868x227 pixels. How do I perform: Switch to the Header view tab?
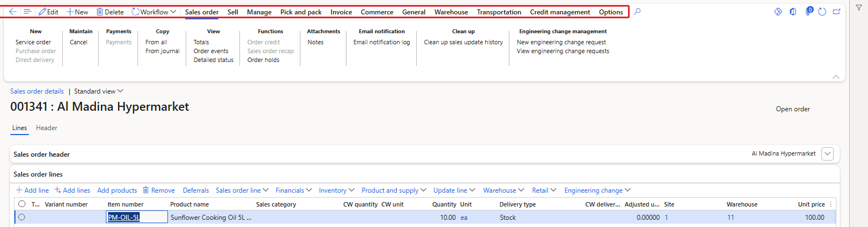tap(47, 128)
